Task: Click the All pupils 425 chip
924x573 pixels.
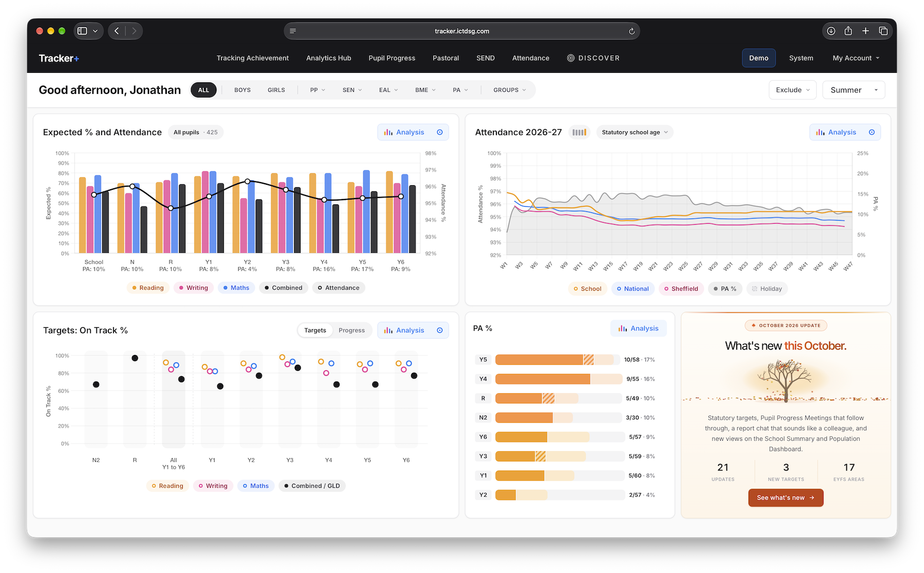Action: pos(196,132)
